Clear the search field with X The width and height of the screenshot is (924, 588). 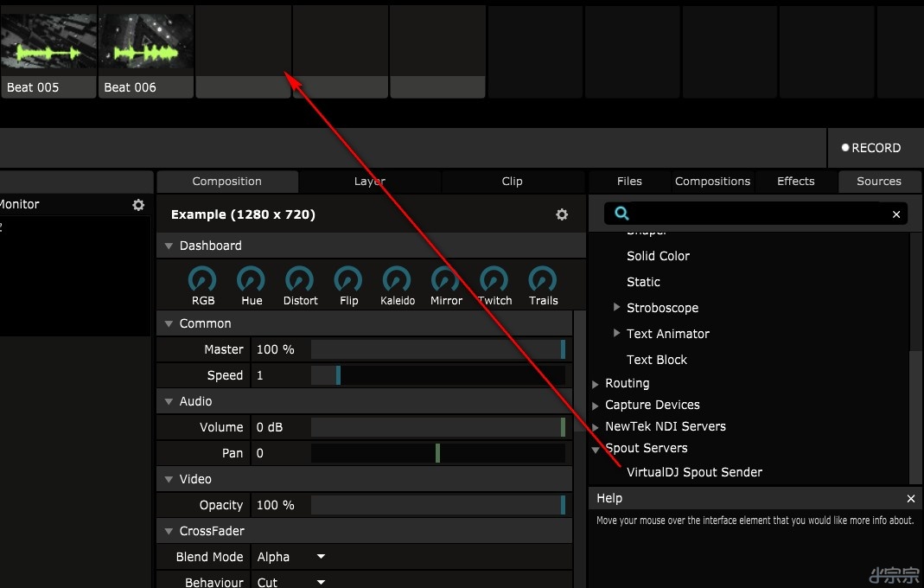[x=896, y=214]
